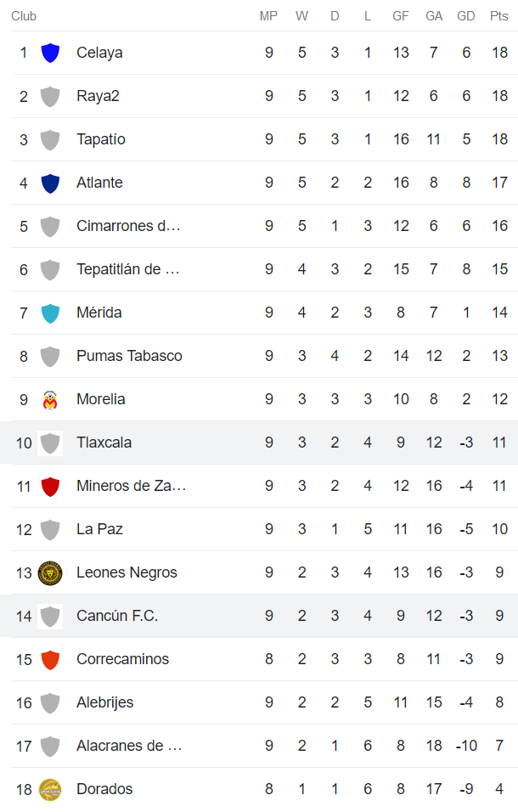Select the Pumas Tabasco team name
Image resolution: width=518 pixels, height=812 pixels.
(x=129, y=356)
